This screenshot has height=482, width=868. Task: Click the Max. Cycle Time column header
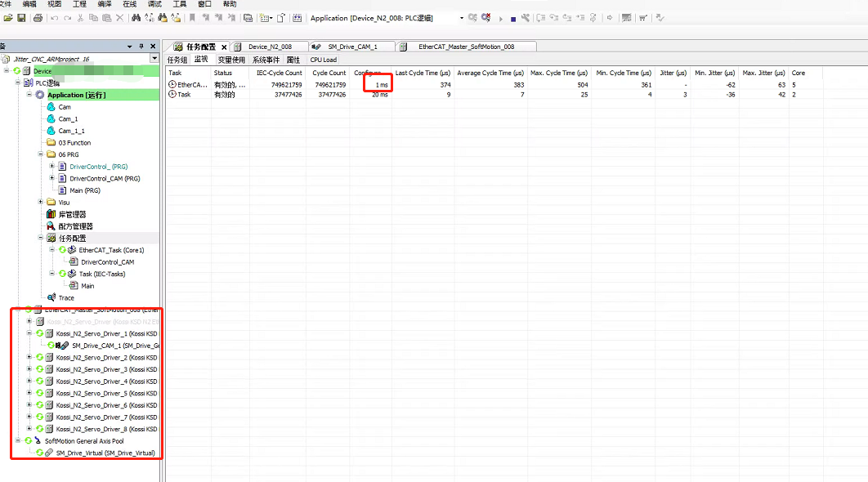pyautogui.click(x=560, y=73)
